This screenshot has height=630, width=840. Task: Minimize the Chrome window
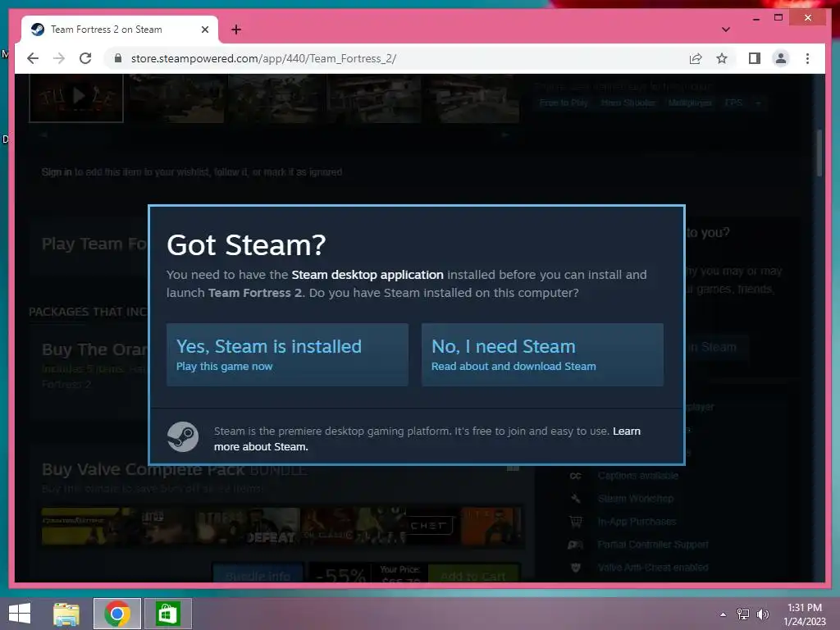pos(756,18)
